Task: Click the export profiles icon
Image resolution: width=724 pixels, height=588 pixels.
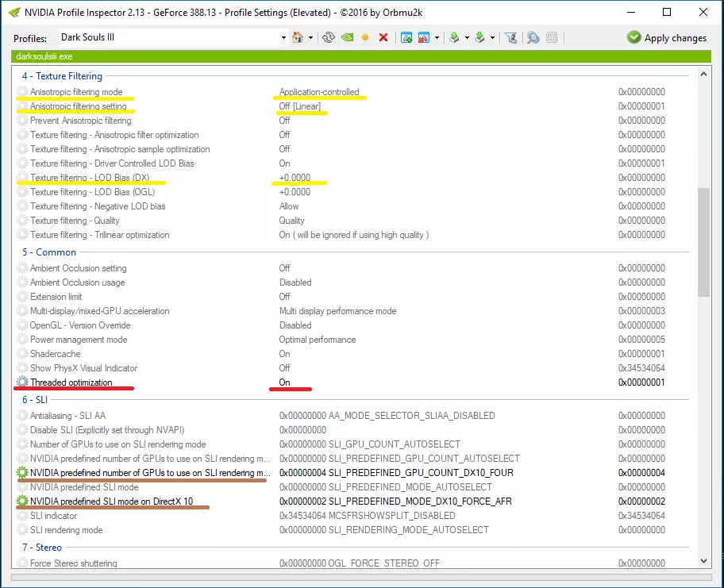Action: [x=454, y=37]
